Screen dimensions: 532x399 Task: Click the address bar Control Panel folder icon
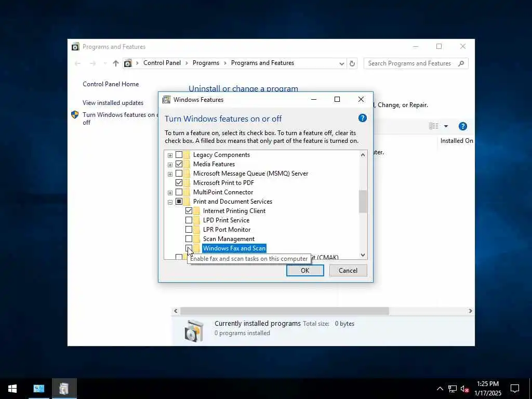(128, 63)
